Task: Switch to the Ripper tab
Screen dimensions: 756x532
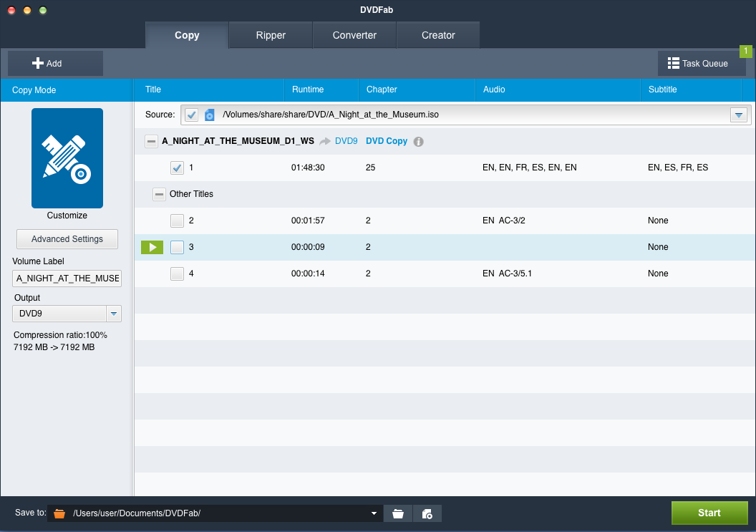Action: (x=271, y=35)
